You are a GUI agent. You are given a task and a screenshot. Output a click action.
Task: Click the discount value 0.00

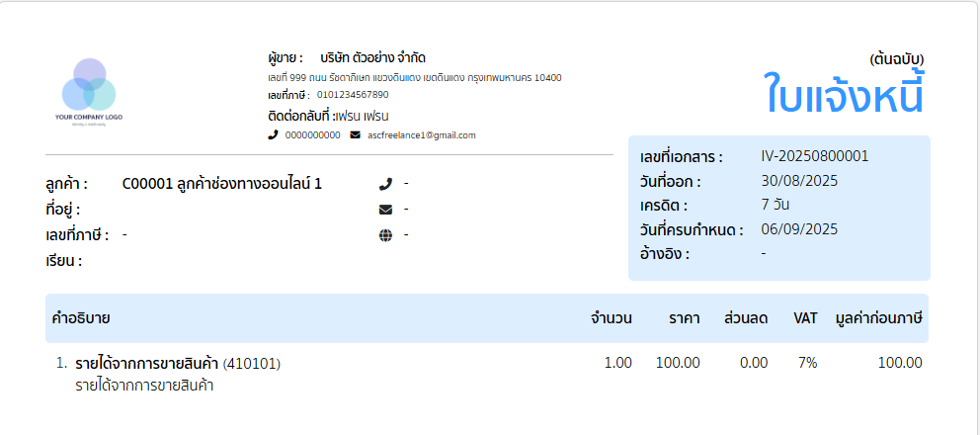754,363
